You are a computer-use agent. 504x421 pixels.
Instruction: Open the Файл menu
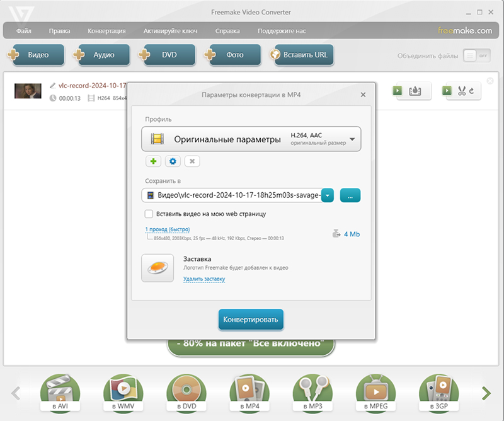pyautogui.click(x=24, y=31)
